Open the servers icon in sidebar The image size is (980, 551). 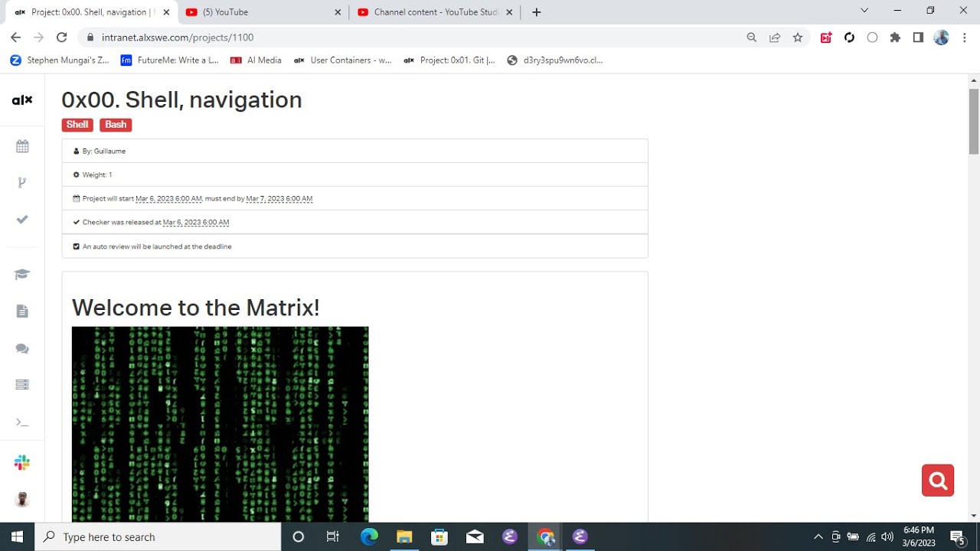(x=22, y=385)
